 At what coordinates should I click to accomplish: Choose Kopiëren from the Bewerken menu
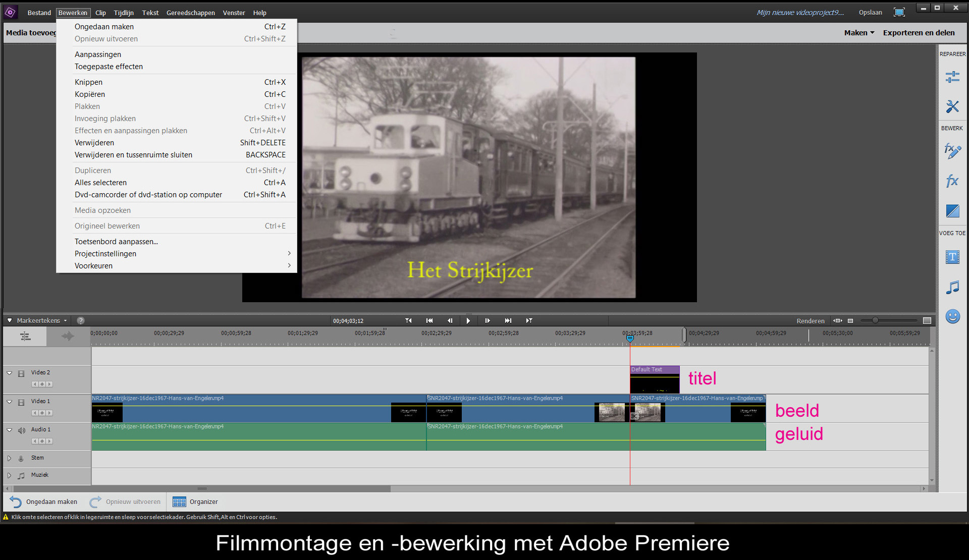point(90,94)
